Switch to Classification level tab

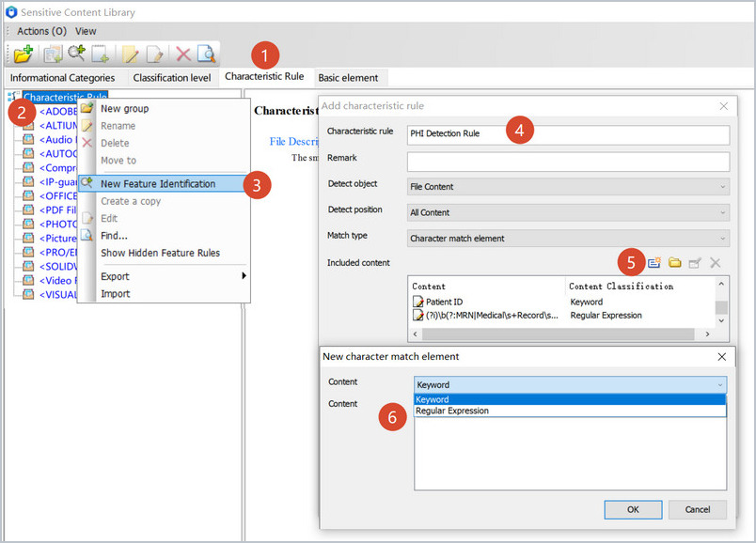pos(172,78)
